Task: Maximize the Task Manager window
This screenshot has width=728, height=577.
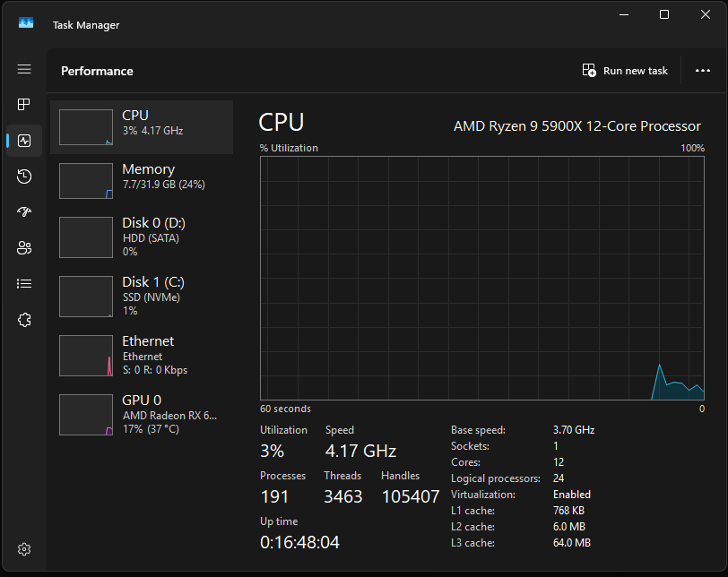Action: pyautogui.click(x=664, y=15)
